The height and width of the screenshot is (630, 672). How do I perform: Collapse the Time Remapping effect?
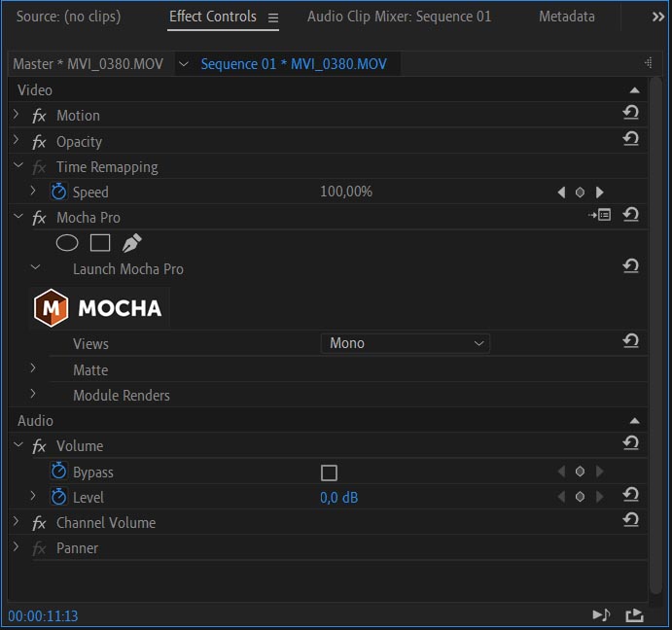(18, 165)
